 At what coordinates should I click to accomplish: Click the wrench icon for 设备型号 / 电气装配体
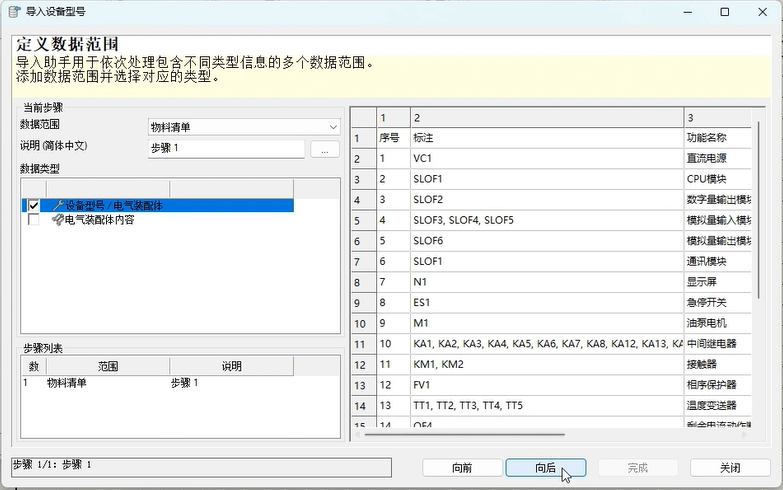(58, 205)
